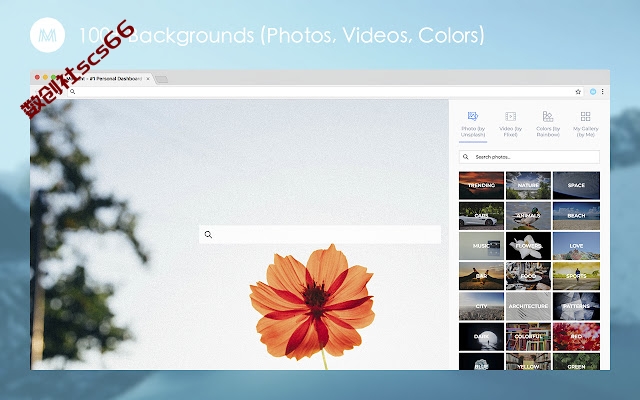Click the magnifier icon in the center search box
The image size is (640, 400).
pos(208,235)
